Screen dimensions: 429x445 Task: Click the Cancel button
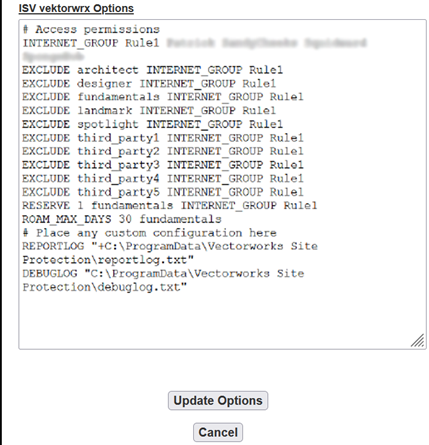pos(218,432)
